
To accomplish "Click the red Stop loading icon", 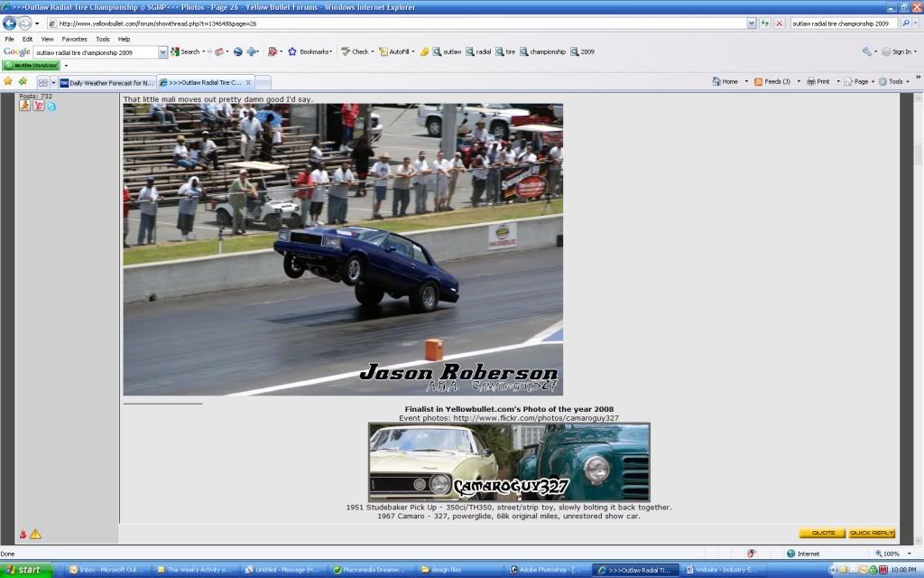I will point(780,23).
